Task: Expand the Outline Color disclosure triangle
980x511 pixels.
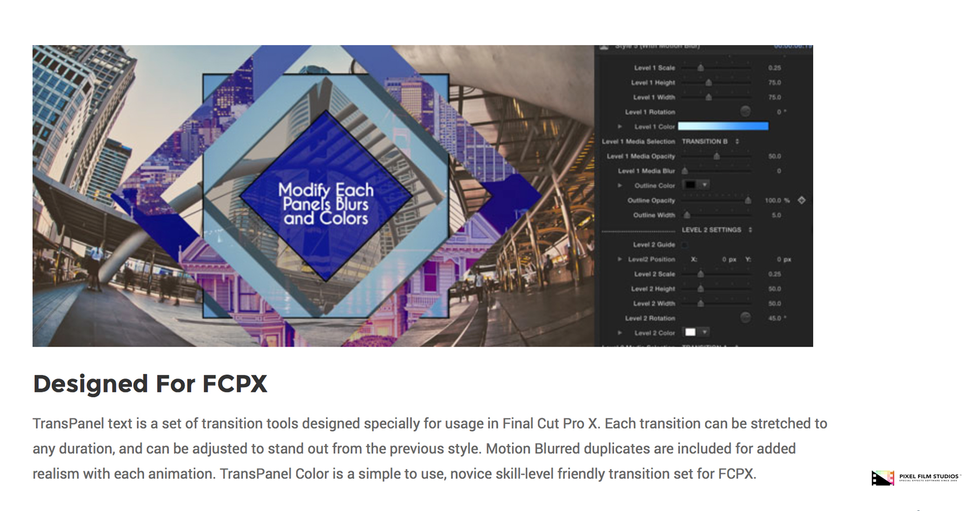Action: pos(620,185)
